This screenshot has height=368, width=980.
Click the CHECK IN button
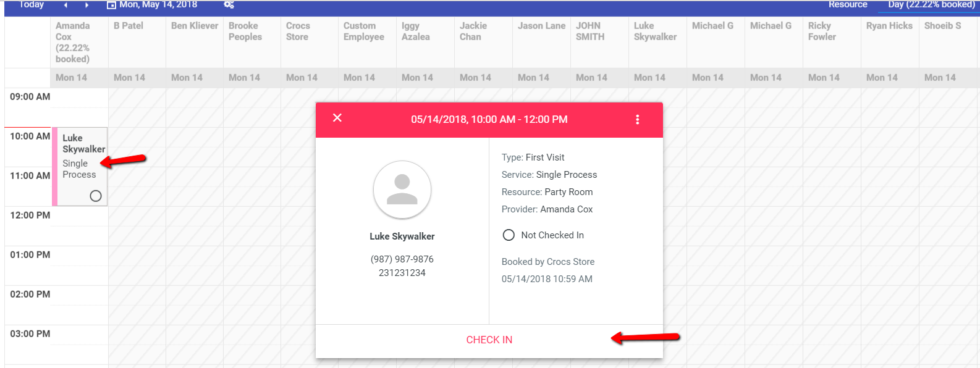point(489,340)
